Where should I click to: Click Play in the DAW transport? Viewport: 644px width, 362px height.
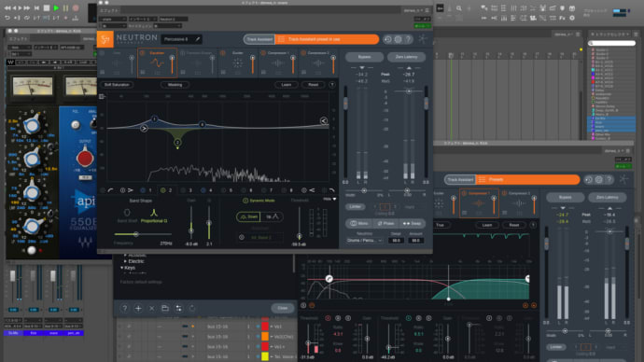click(56, 7)
